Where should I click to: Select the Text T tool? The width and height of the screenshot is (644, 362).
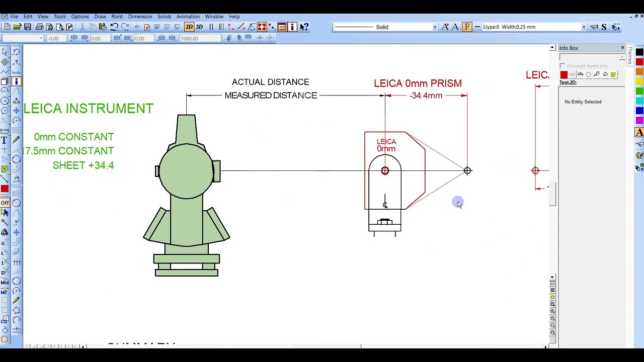[5, 140]
